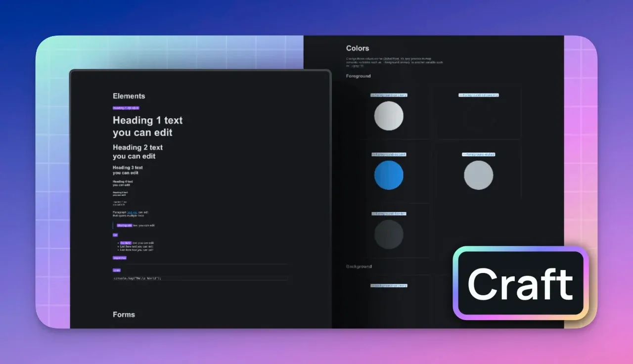The height and width of the screenshot is (364, 633).
Task: Select the blue foreground-accent color circle
Action: coord(389,175)
